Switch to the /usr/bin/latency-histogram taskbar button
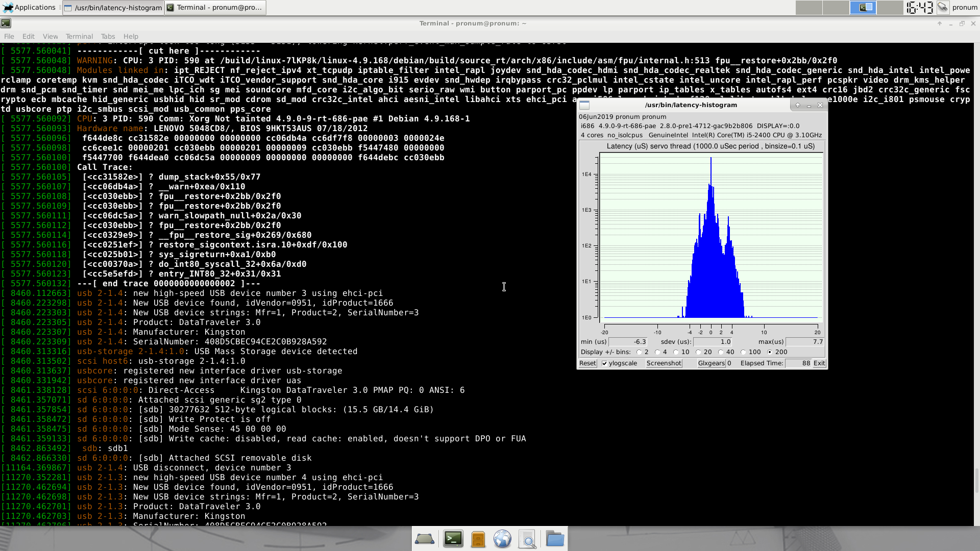This screenshot has width=980, height=551. [x=113, y=8]
